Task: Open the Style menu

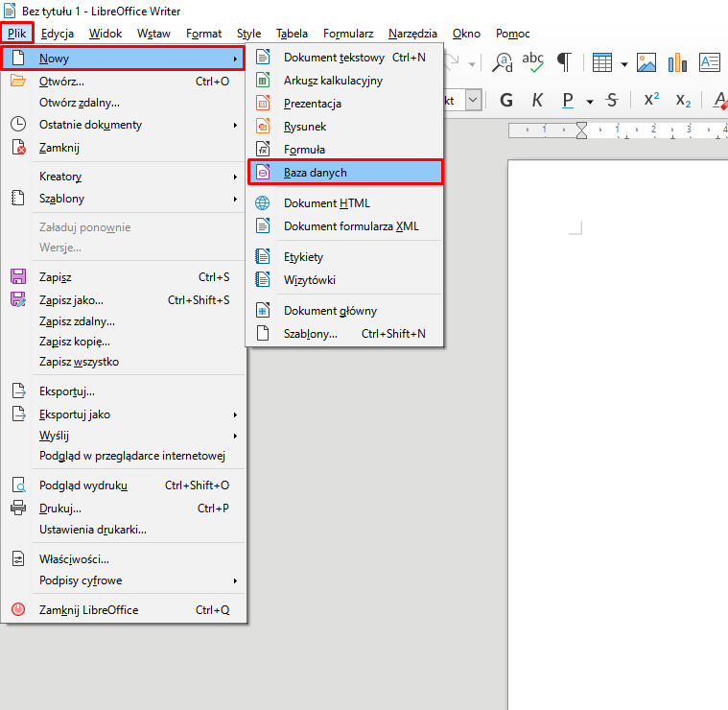Action: tap(248, 34)
